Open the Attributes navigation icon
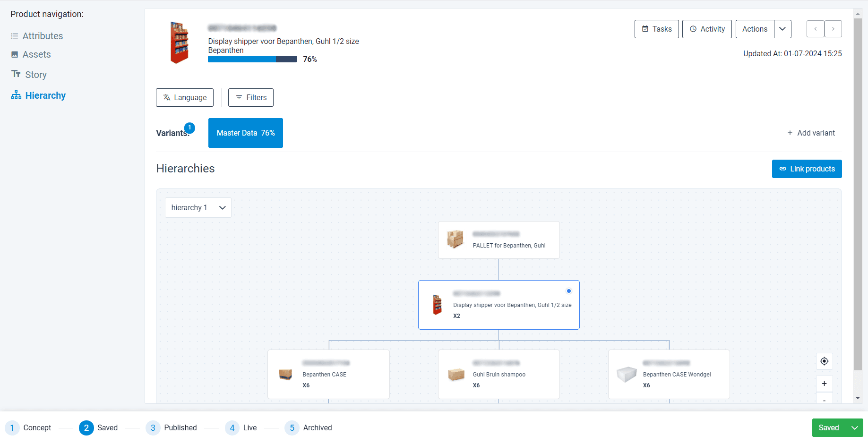The width and height of the screenshot is (868, 444). [x=16, y=35]
